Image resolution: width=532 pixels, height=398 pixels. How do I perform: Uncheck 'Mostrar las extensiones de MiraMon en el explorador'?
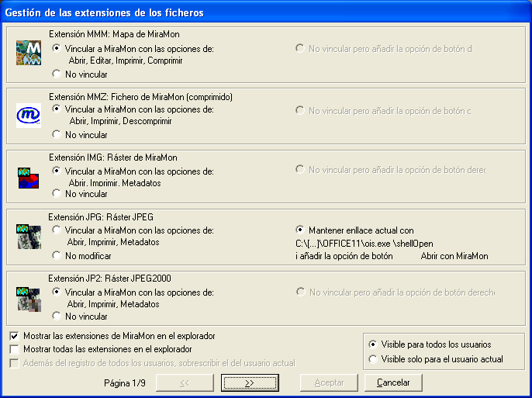point(14,336)
